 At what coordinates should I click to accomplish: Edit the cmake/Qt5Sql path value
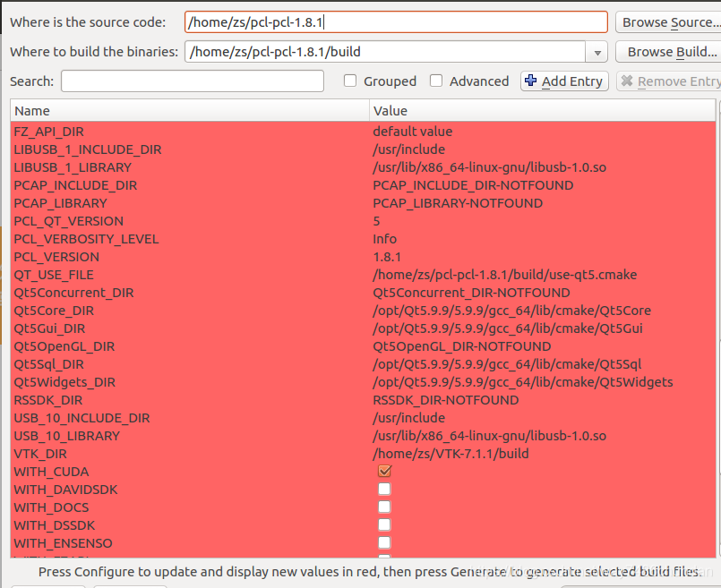point(507,364)
